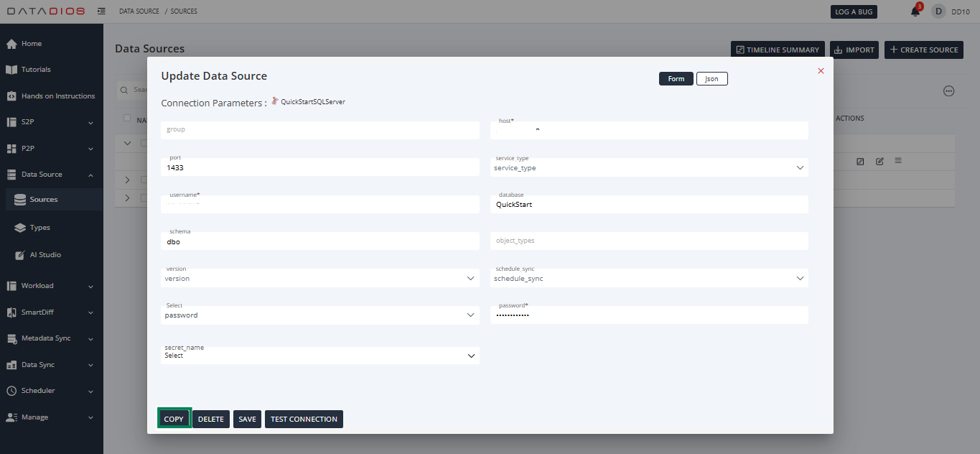
Task: Click the Test Connection button
Action: pos(304,420)
